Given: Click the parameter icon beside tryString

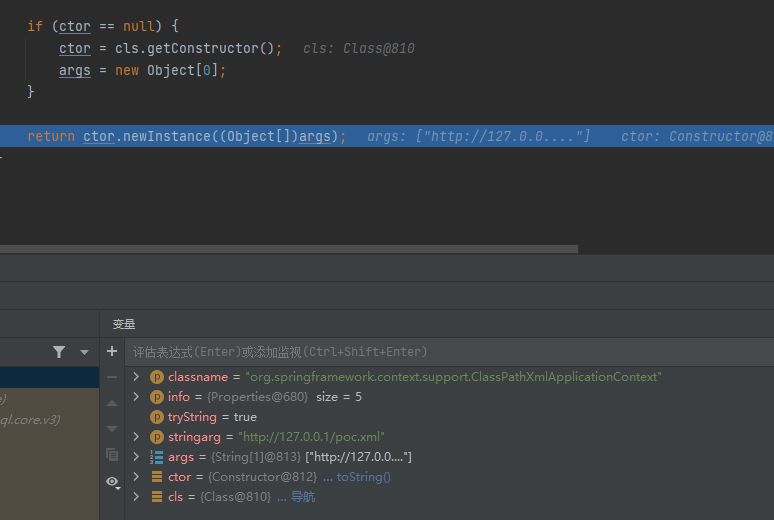Looking at the screenshot, I should (x=156, y=417).
